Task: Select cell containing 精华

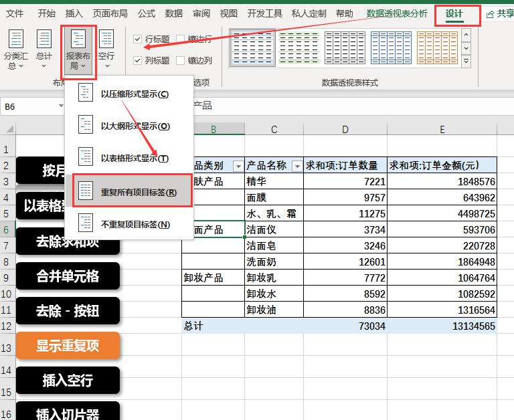Action: 274,181
